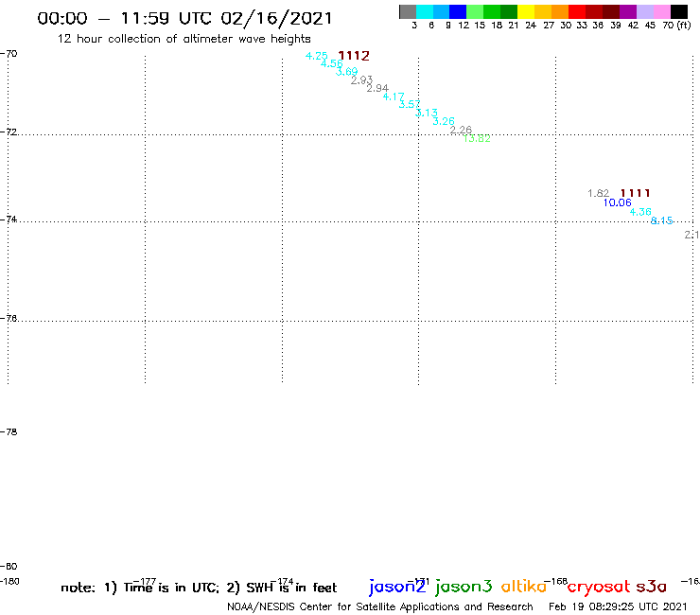
Task: Click the '24' color bar label
Action: pyautogui.click(x=531, y=26)
